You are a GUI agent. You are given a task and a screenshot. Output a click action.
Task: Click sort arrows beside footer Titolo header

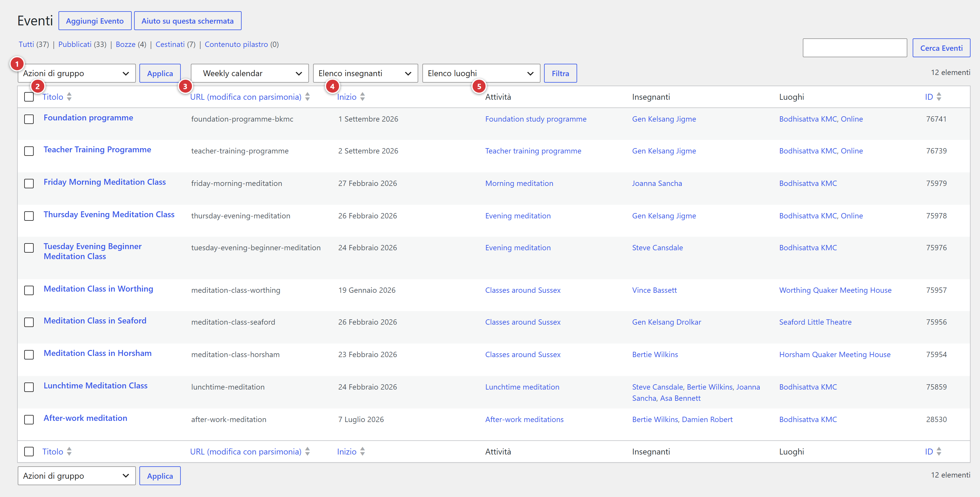pyautogui.click(x=69, y=451)
